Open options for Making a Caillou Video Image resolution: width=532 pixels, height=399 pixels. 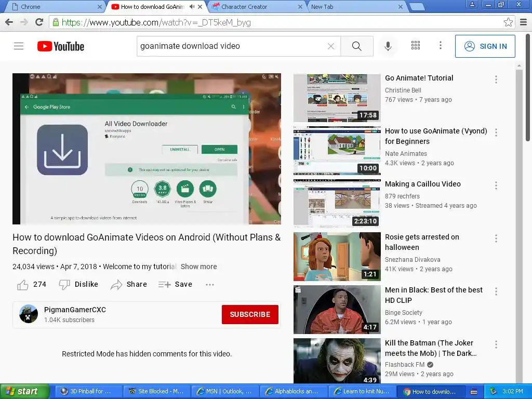tap(496, 185)
